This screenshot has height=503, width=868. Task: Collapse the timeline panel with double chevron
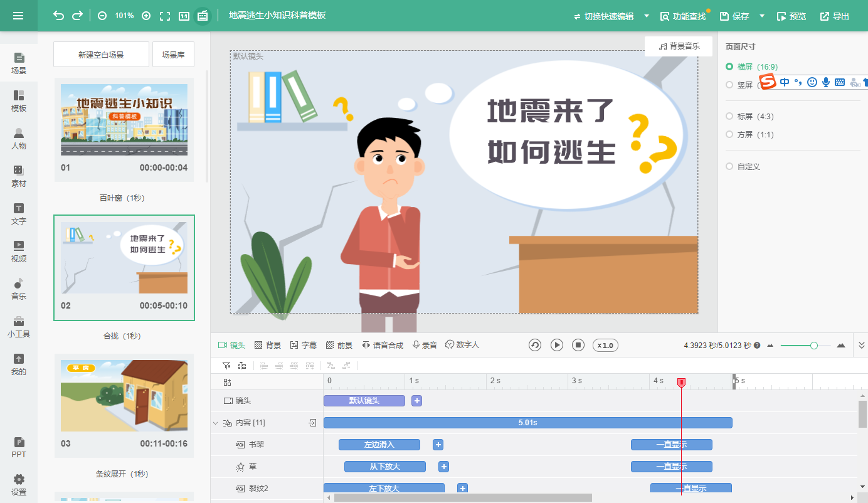point(861,345)
